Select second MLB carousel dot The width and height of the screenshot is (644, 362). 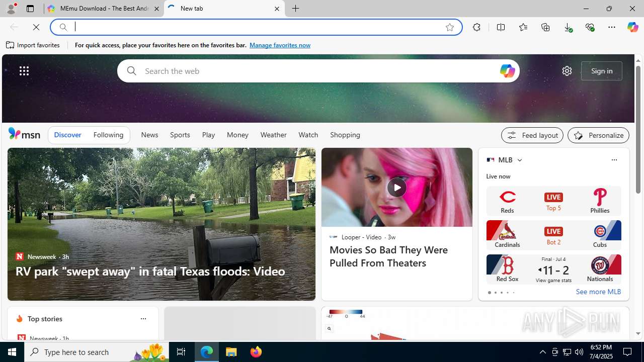[495, 293]
